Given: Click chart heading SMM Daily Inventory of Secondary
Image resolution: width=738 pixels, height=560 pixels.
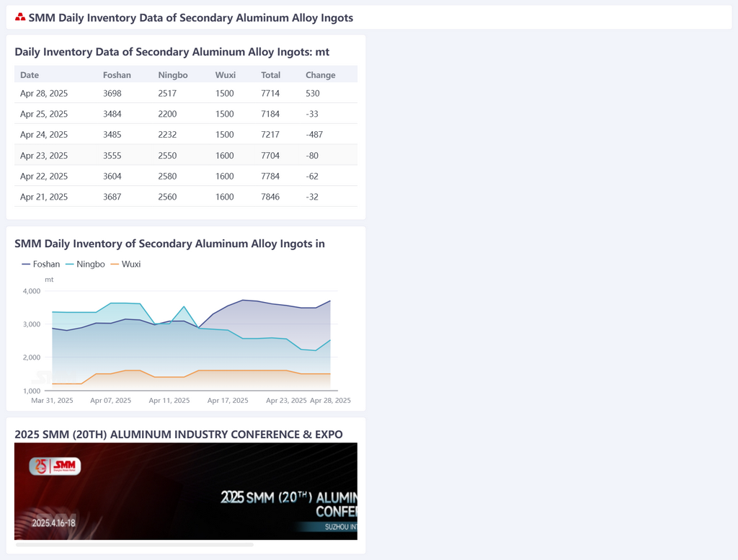Looking at the screenshot, I should [169, 244].
